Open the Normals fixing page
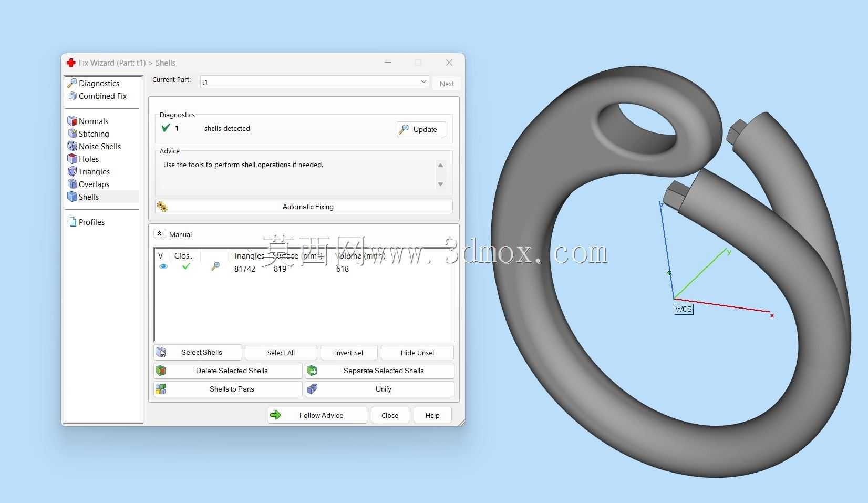Screen dimensions: 868x503 click(93, 121)
